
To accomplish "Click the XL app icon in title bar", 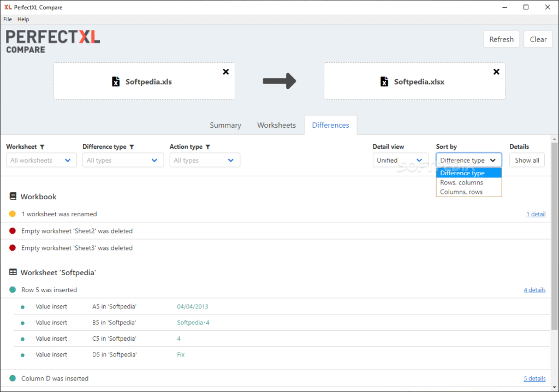I will click(x=8, y=7).
